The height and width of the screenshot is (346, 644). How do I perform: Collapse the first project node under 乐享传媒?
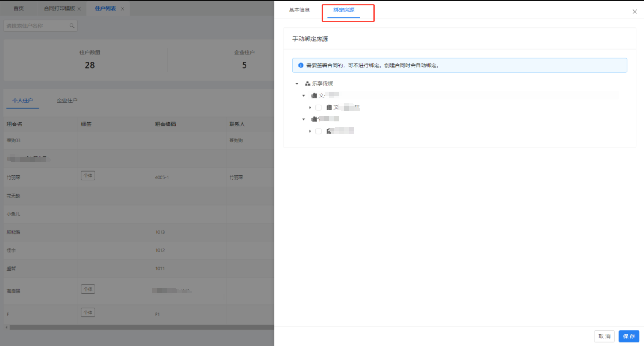tap(303, 96)
